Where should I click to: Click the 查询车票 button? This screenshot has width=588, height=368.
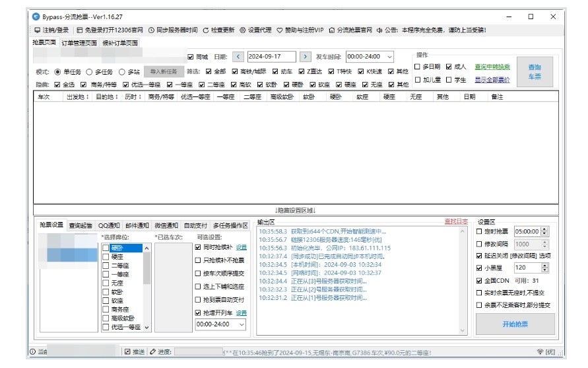[x=534, y=71]
